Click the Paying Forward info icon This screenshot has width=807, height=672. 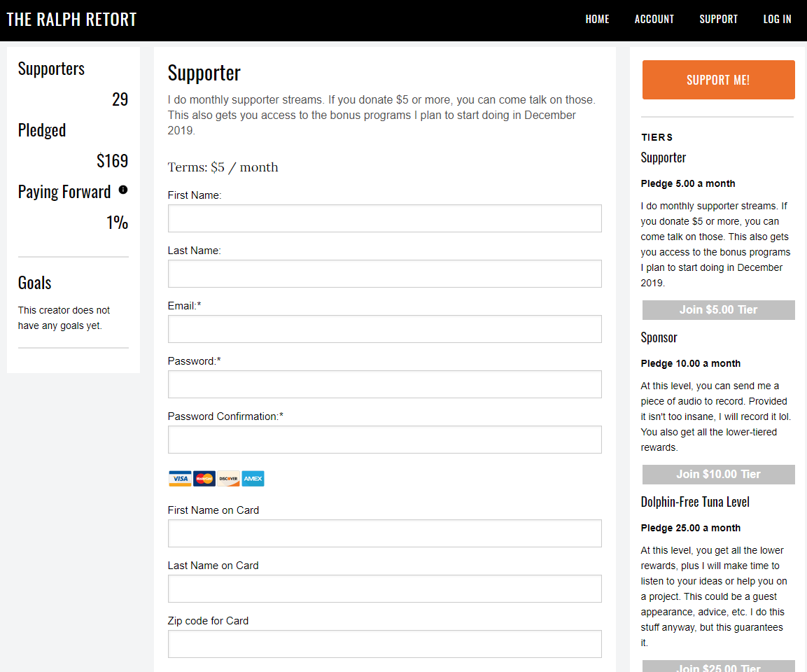123,190
